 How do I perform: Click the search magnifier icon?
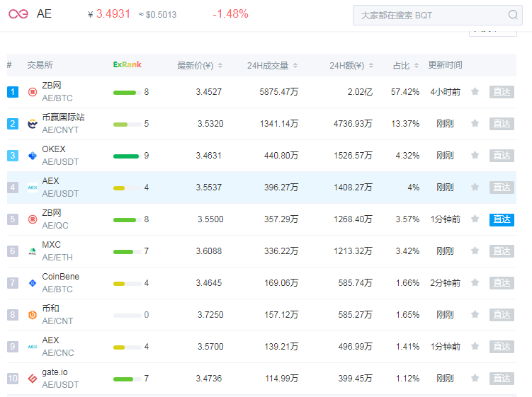click(x=513, y=15)
